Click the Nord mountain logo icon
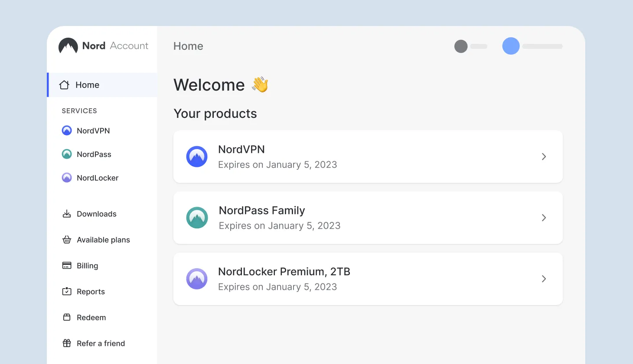The height and width of the screenshot is (364, 633). (68, 46)
